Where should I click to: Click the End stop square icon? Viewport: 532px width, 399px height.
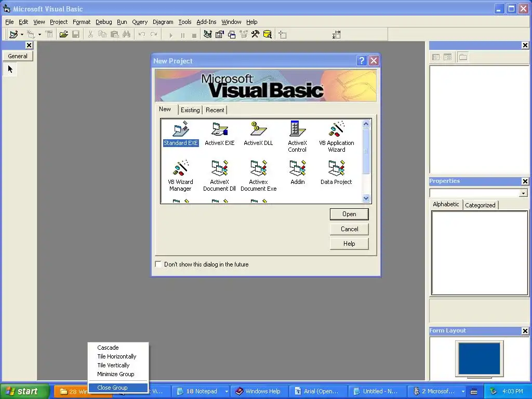[x=194, y=35]
